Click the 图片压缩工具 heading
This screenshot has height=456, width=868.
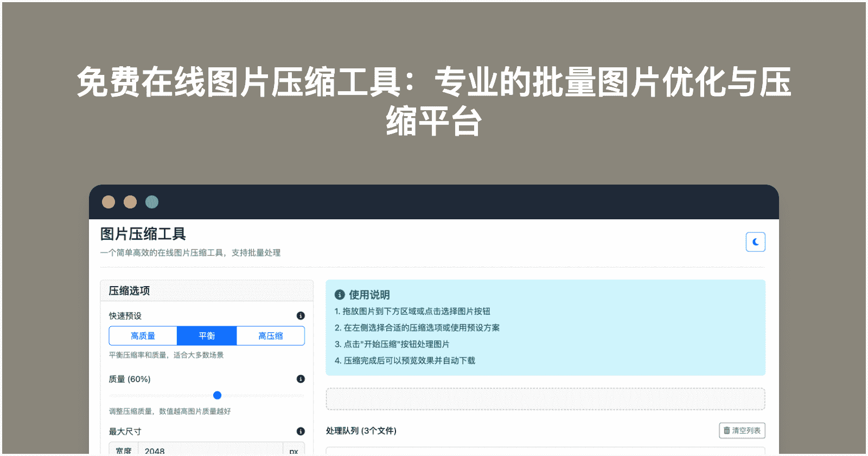(143, 234)
